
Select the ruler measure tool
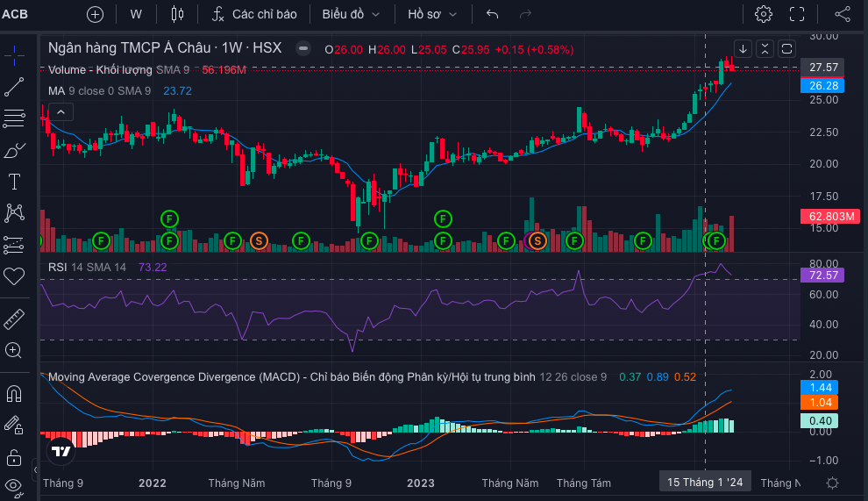[14, 319]
